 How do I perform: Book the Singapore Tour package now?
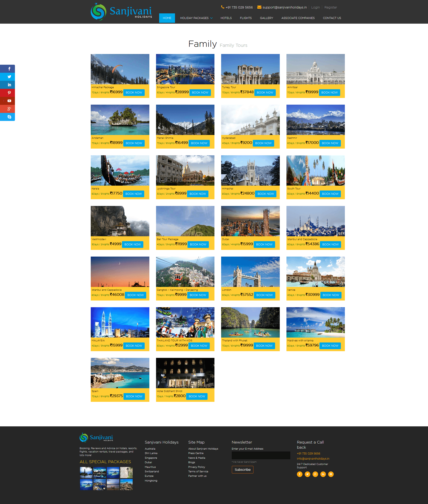(x=200, y=93)
